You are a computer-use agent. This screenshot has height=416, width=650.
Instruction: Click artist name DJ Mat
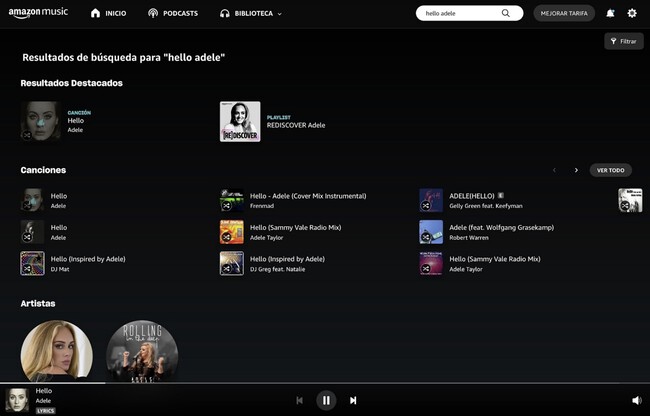pos(60,269)
